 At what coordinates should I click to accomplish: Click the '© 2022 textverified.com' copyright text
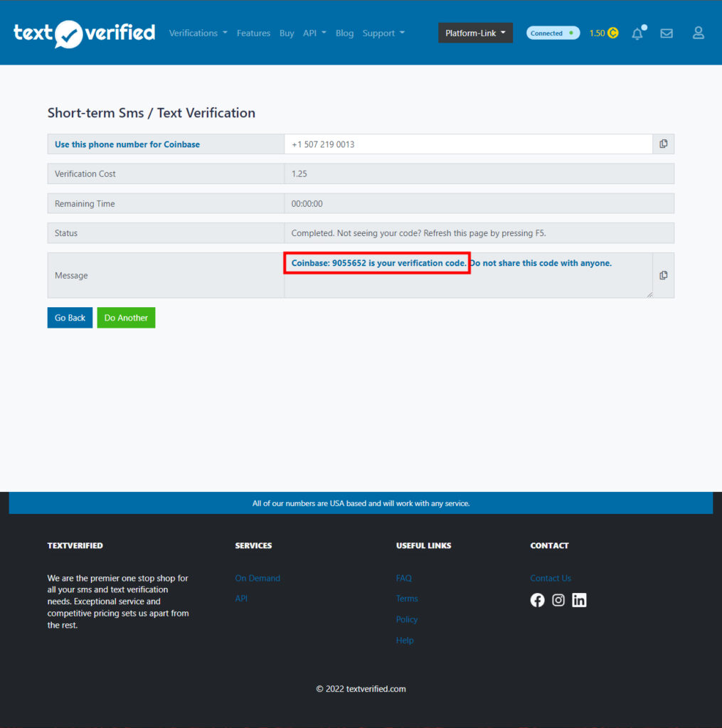pyautogui.click(x=361, y=689)
